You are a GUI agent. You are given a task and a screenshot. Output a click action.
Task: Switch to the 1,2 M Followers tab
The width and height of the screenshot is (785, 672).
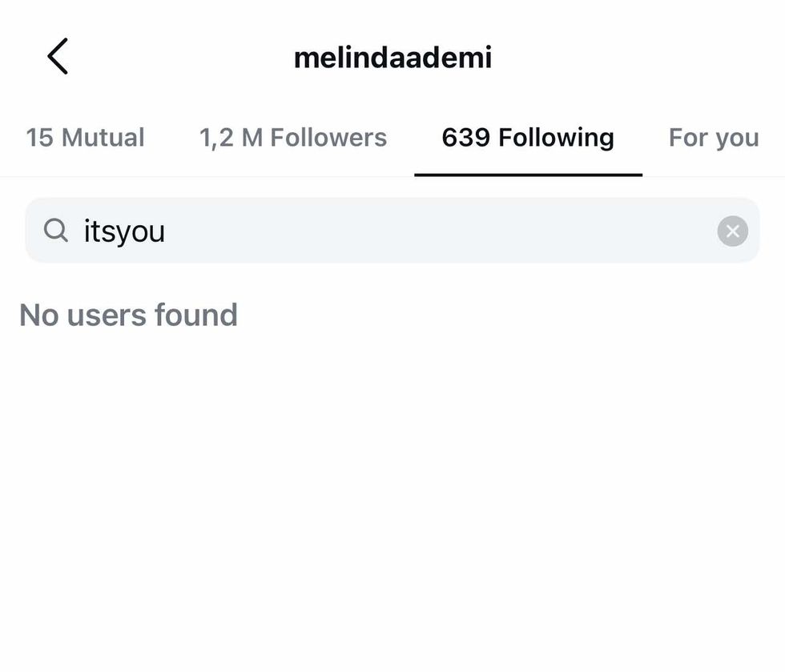[292, 138]
